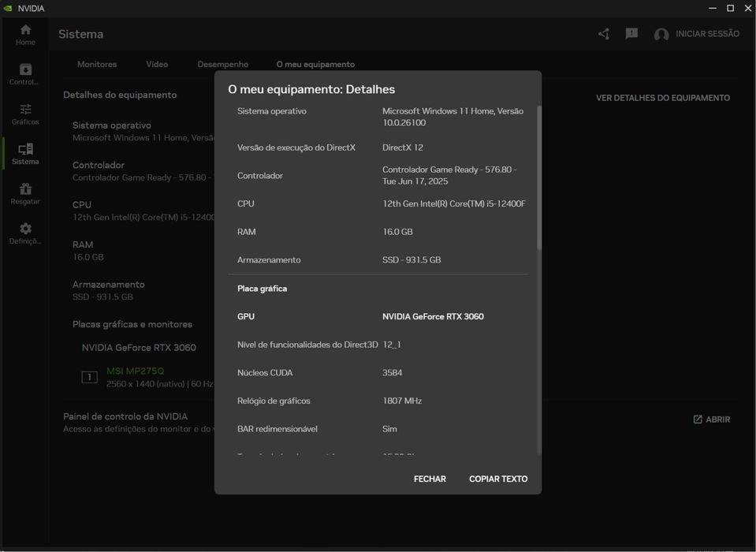The width and height of the screenshot is (756, 552).
Task: Click 'Painel de controlo da NVIDIA' heading
Action: (x=125, y=416)
